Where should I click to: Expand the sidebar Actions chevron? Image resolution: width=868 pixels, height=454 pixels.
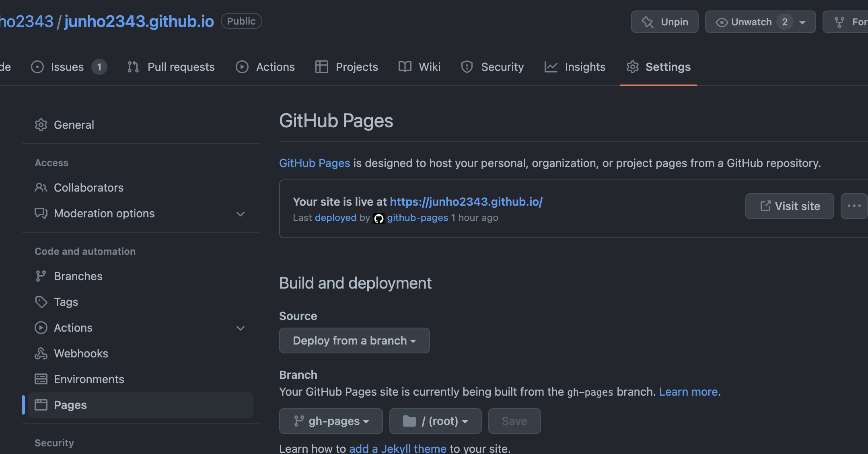click(x=241, y=328)
